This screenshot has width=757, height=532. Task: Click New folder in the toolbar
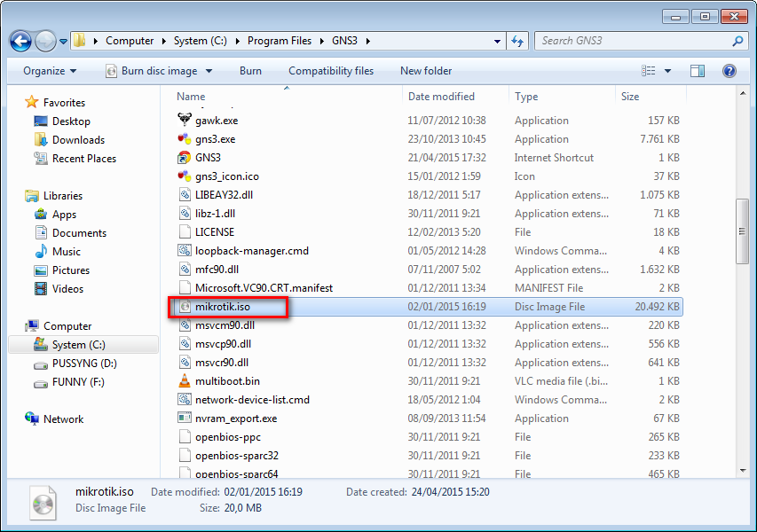[426, 71]
